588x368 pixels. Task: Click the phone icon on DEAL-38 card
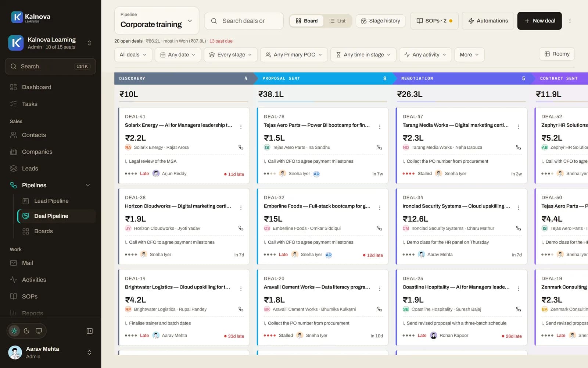[x=241, y=228]
